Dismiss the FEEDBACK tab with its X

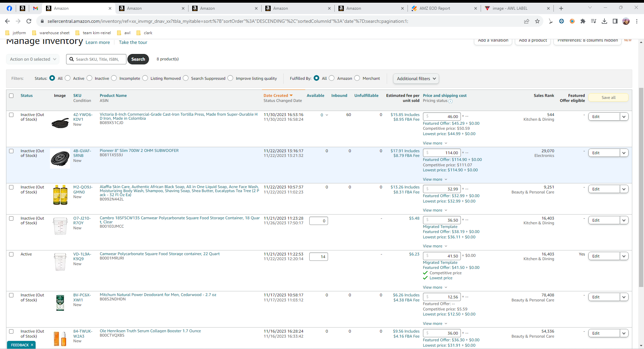pos(32,345)
